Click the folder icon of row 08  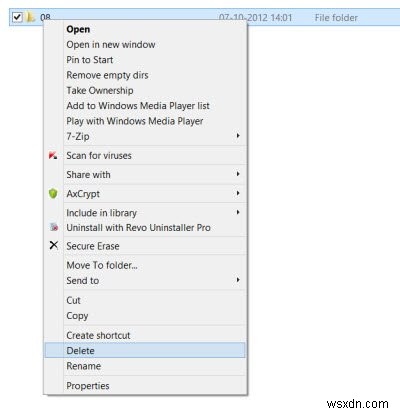point(30,17)
